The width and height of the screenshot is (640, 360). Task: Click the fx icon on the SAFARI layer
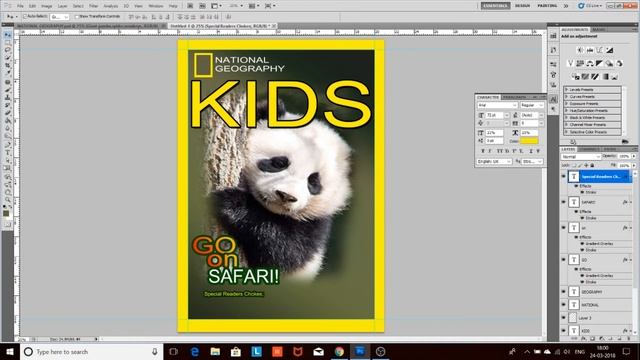click(625, 202)
